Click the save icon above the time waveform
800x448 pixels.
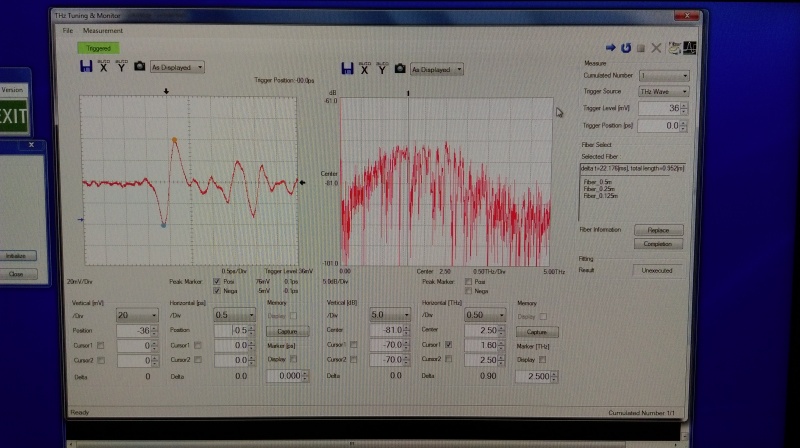coord(87,67)
